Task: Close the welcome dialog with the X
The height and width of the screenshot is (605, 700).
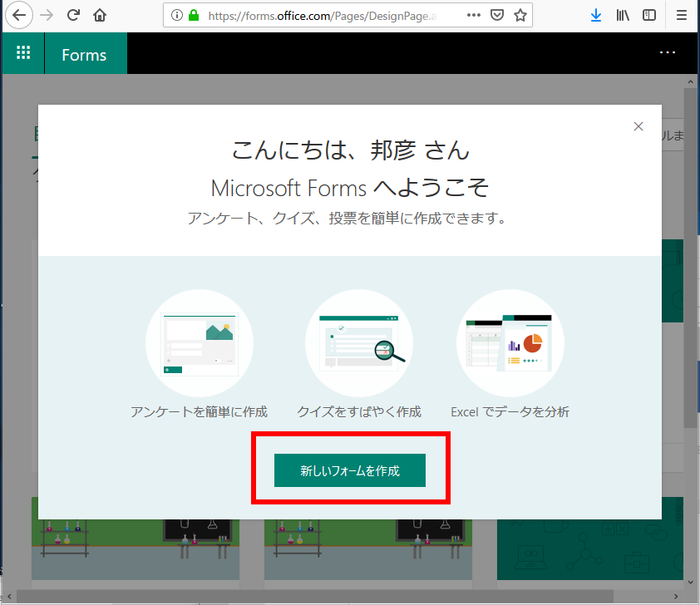Action: pos(638,126)
